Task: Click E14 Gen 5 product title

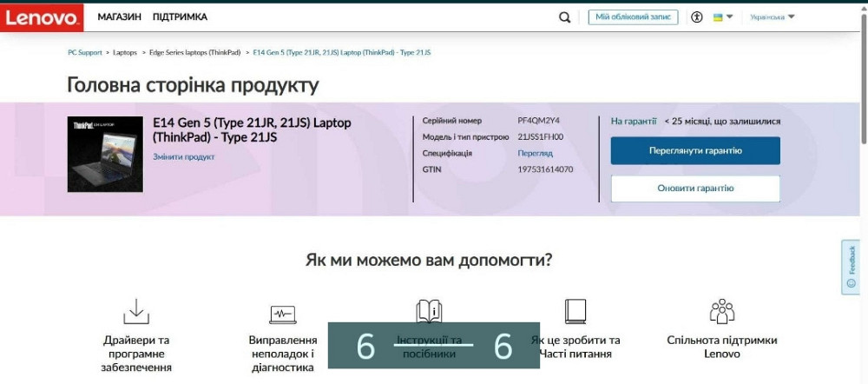Action: pos(252,130)
